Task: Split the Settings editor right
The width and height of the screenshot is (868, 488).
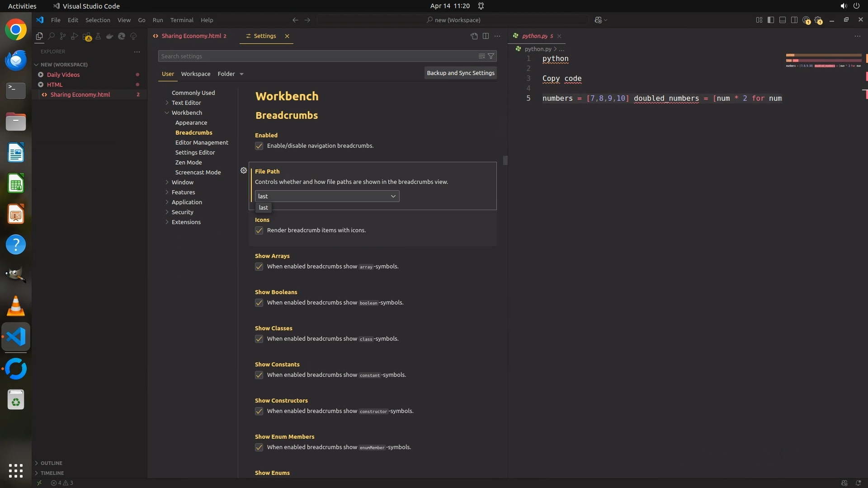Action: coord(486,36)
